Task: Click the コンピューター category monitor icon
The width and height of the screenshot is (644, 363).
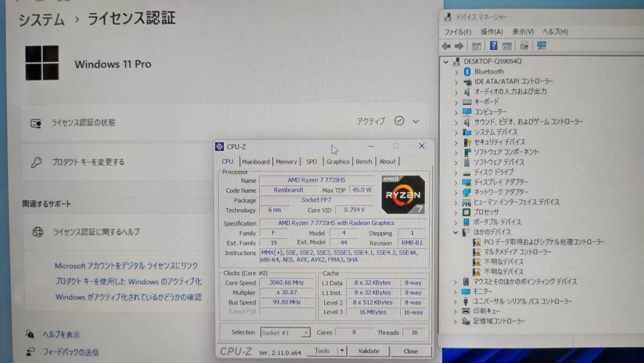Action: point(467,112)
